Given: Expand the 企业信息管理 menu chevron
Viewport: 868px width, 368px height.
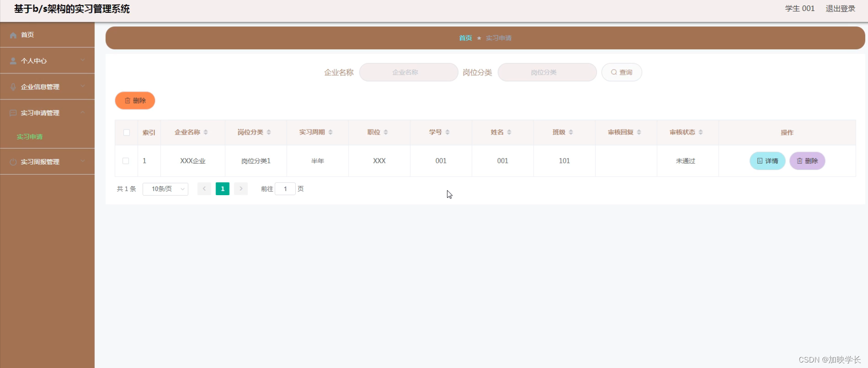Looking at the screenshot, I should click(x=82, y=86).
